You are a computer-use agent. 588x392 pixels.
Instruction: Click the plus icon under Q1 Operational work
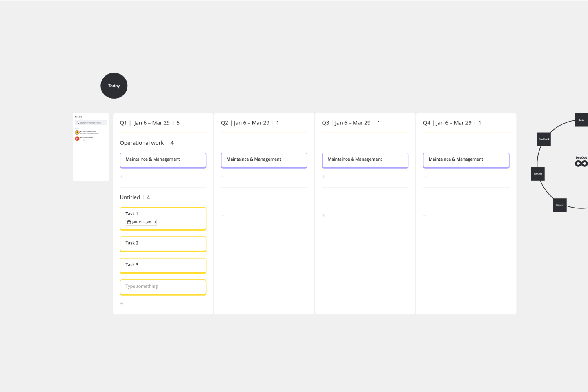point(122,177)
